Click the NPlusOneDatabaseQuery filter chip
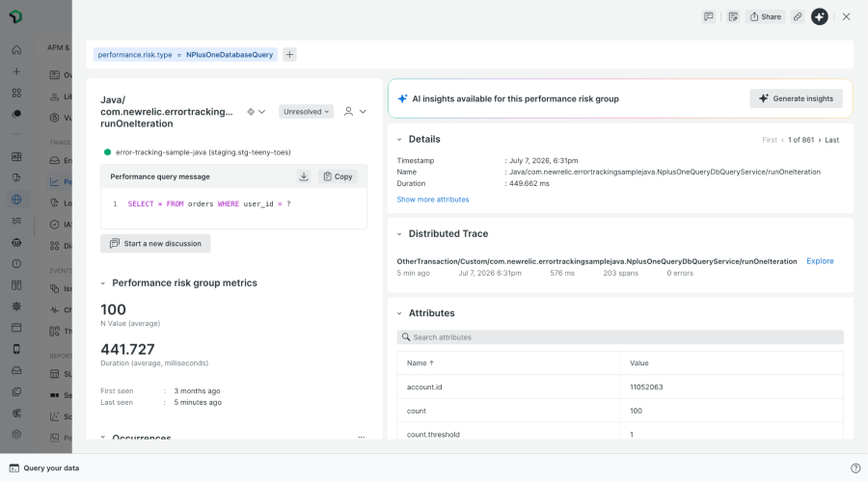868x482 pixels. pyautogui.click(x=185, y=54)
